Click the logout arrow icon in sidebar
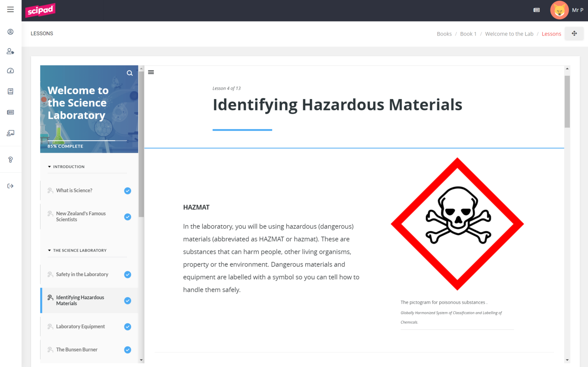This screenshot has height=367, width=588. tap(10, 186)
